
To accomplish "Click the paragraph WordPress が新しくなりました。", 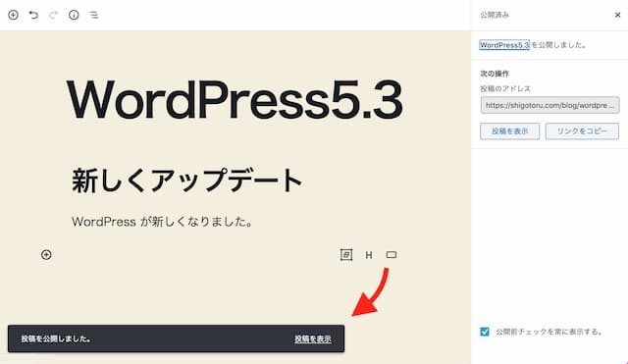I will [x=162, y=222].
